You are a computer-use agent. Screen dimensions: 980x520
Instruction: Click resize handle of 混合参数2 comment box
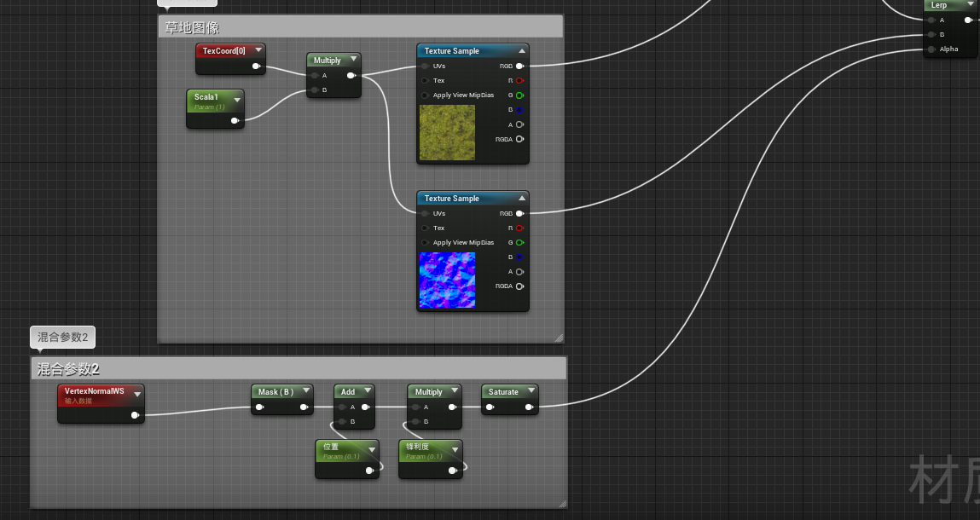[563, 503]
